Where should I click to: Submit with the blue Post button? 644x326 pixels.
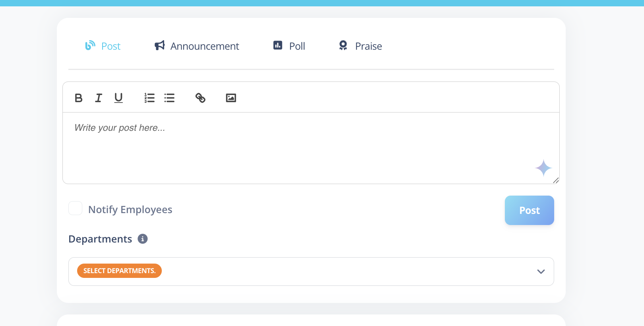pyautogui.click(x=530, y=210)
